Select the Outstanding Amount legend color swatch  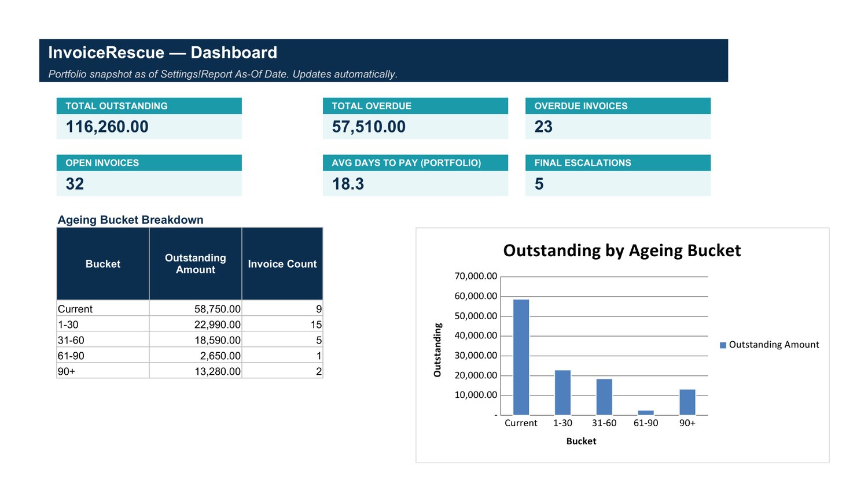pyautogui.click(x=723, y=345)
